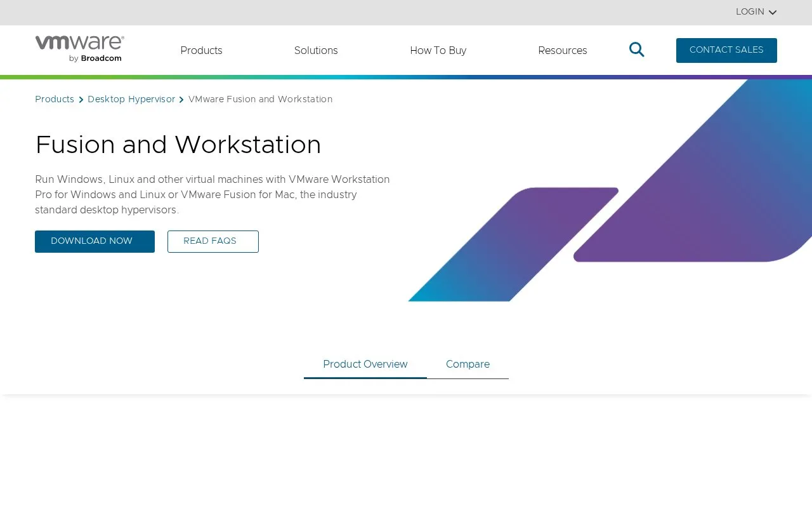Follow the Products breadcrumb link
This screenshot has height=508, width=812.
pos(55,100)
